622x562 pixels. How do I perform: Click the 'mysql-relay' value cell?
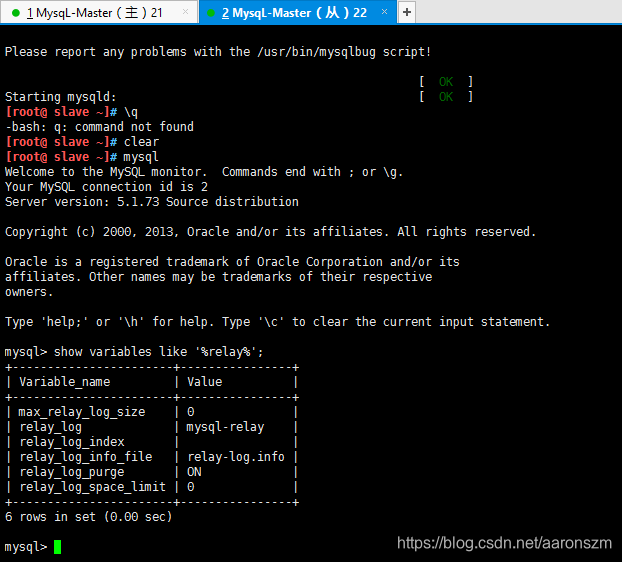(x=225, y=427)
